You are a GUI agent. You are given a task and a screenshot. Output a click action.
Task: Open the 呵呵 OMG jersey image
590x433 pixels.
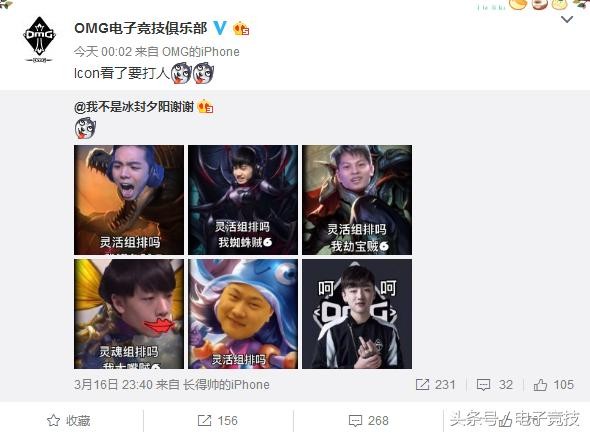357,314
